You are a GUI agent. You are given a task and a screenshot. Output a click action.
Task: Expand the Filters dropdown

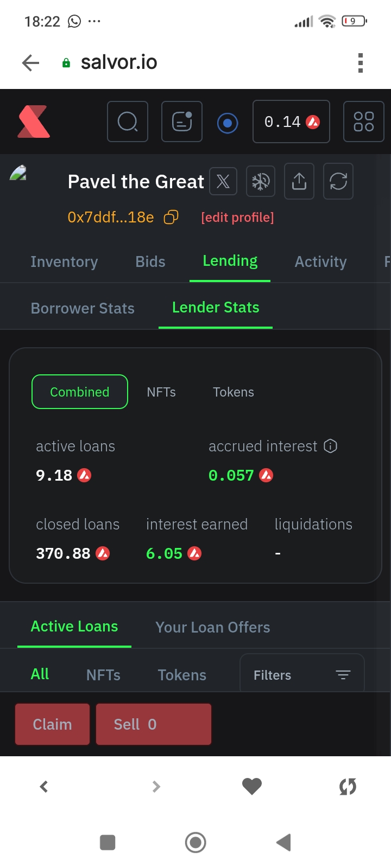[x=302, y=675]
